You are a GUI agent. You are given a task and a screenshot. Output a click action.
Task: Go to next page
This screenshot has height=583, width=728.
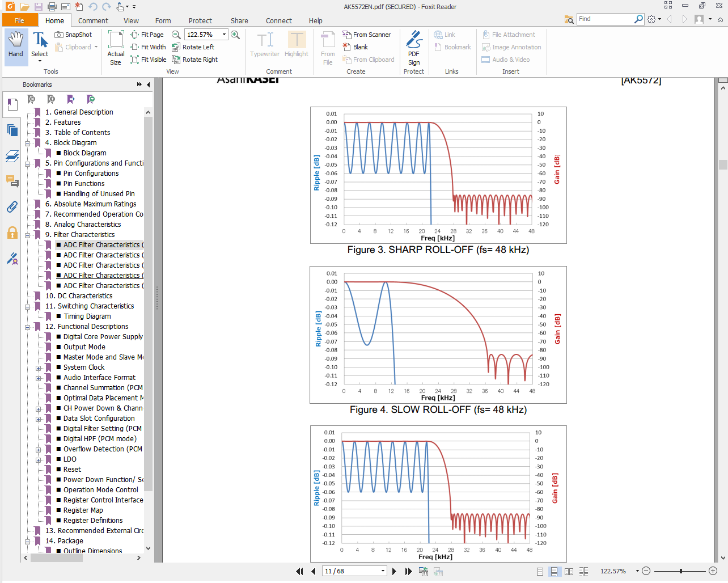pyautogui.click(x=394, y=571)
